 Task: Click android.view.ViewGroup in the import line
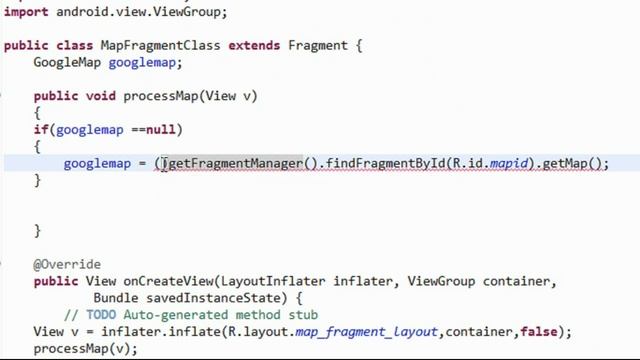tap(139, 12)
